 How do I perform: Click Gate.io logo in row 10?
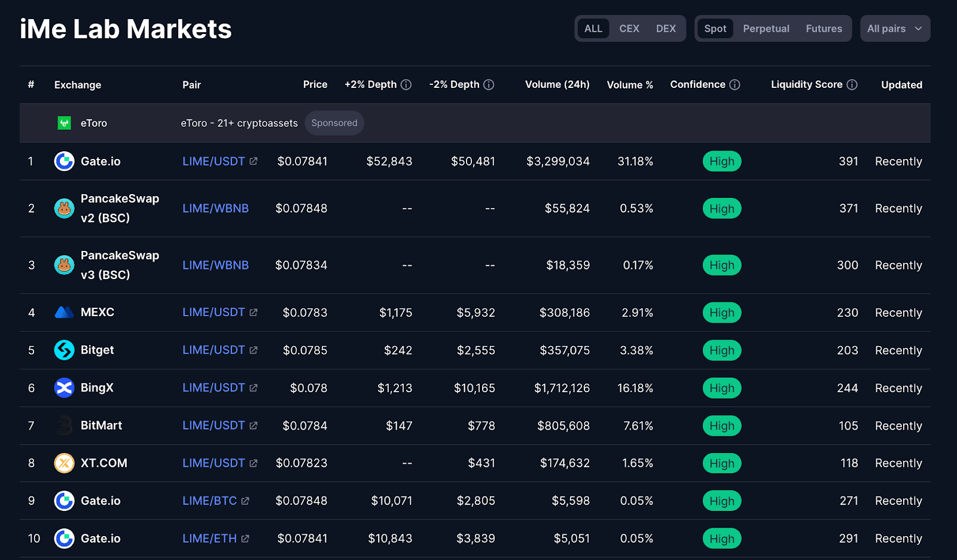click(64, 538)
